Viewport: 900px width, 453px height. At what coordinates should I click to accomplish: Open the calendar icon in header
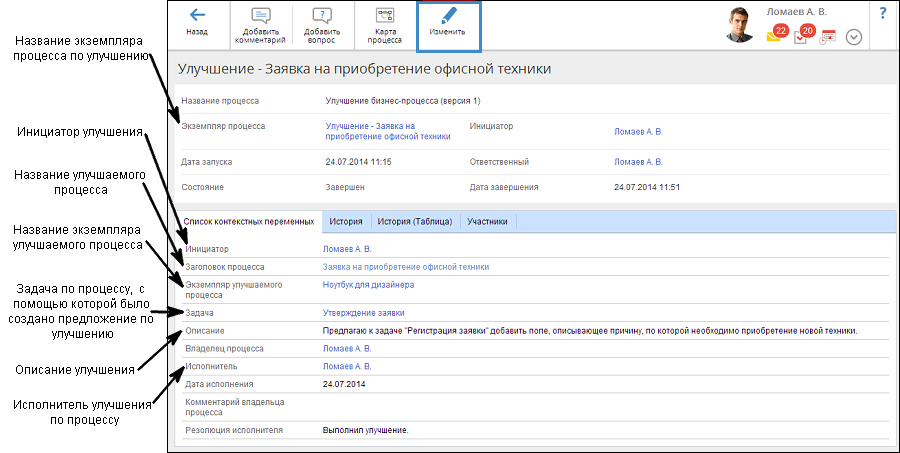(x=827, y=37)
